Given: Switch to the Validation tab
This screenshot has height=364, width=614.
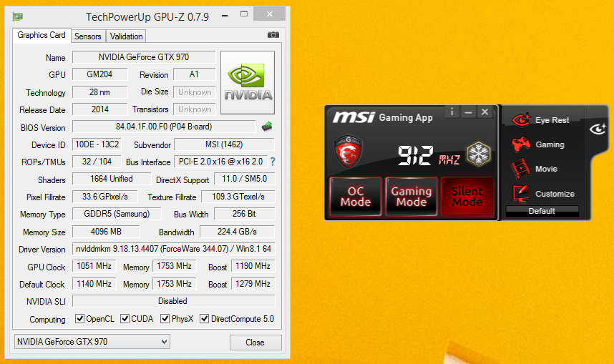Looking at the screenshot, I should [x=126, y=36].
